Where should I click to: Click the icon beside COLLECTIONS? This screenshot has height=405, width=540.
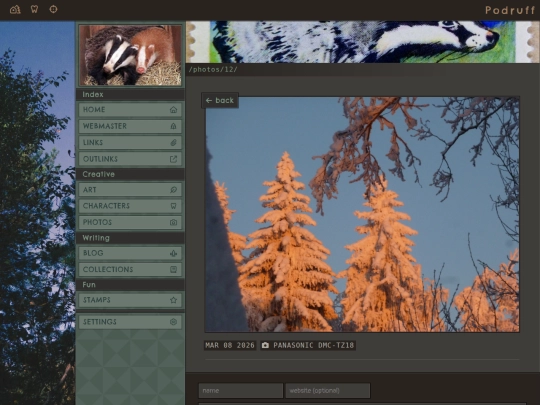click(x=174, y=269)
